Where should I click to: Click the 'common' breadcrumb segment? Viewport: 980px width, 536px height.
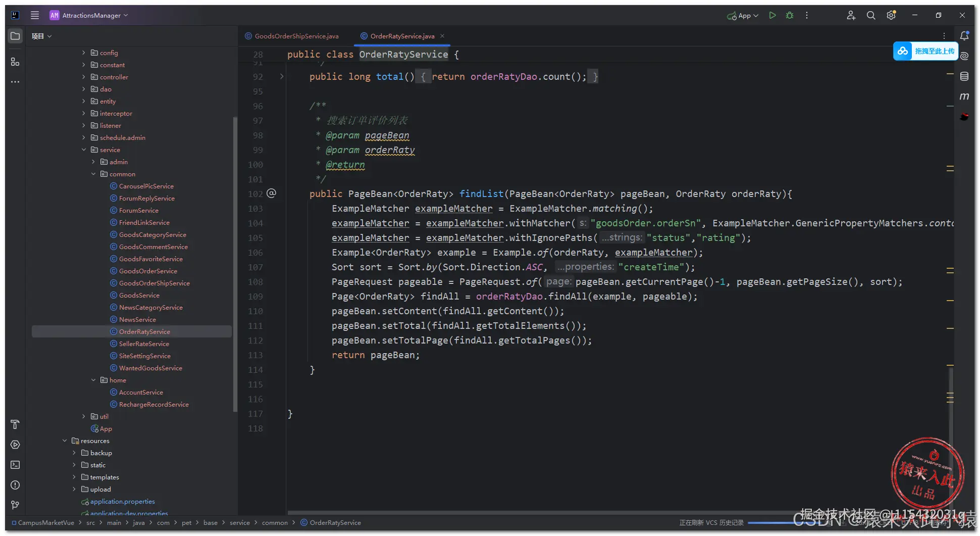point(275,523)
